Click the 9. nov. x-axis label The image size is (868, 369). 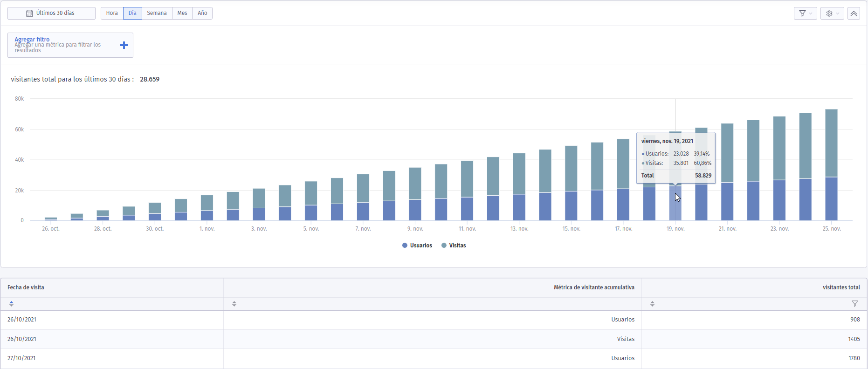(x=415, y=229)
